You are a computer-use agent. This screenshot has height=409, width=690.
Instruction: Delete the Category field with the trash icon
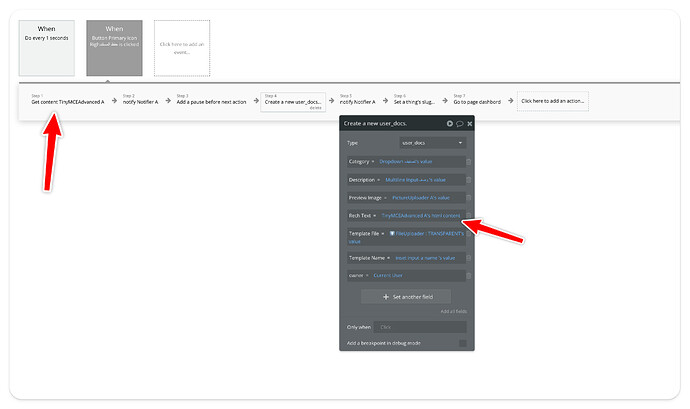(469, 162)
